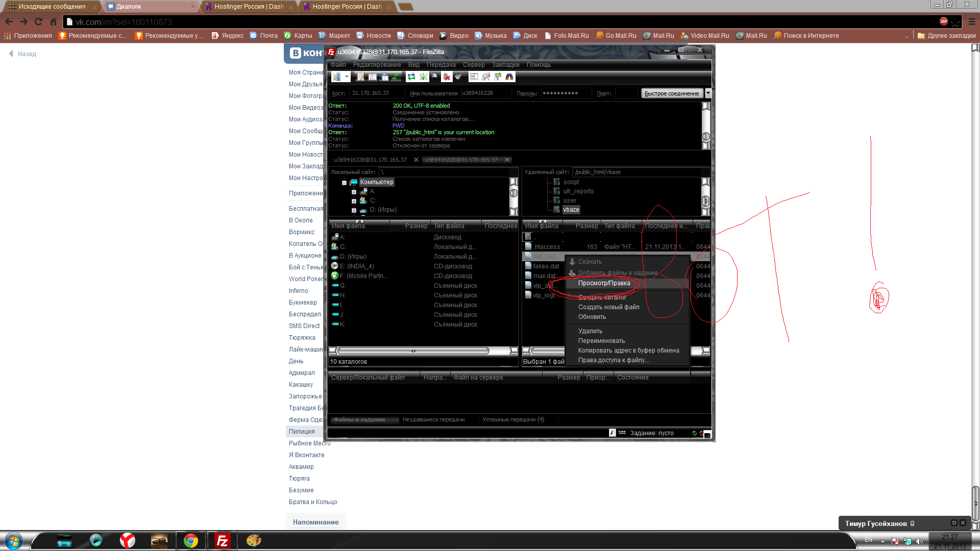
Task: Open the Удаленный сайт path dropdown
Action: pyautogui.click(x=706, y=172)
